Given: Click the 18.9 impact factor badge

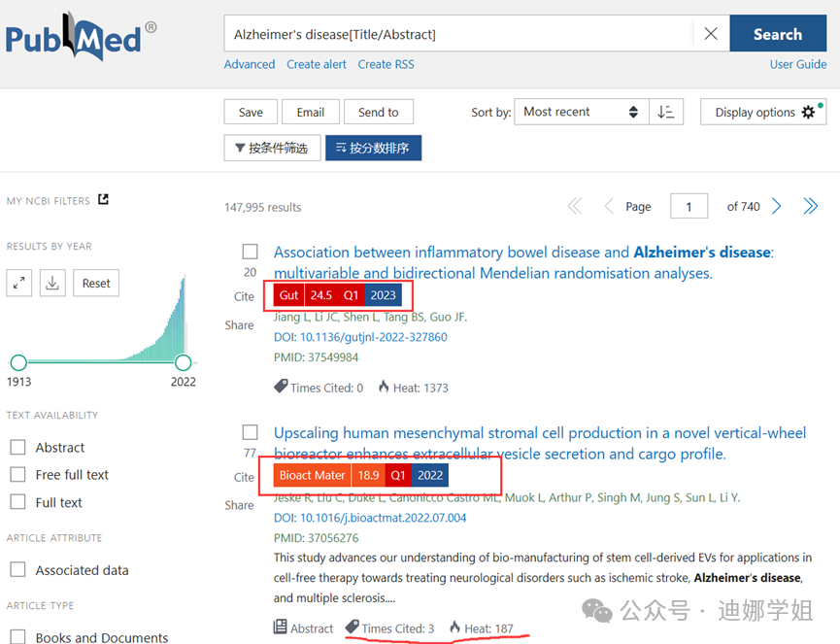Looking at the screenshot, I should pyautogui.click(x=368, y=475).
